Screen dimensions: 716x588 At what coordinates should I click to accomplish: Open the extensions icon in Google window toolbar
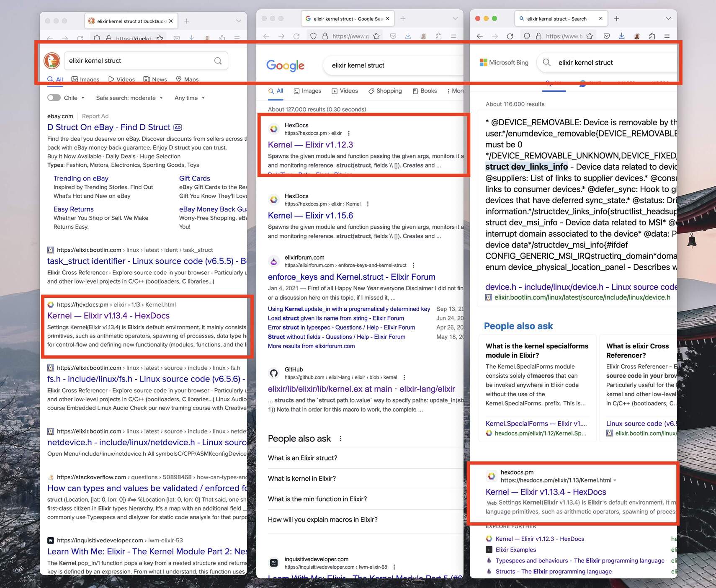pyautogui.click(x=438, y=36)
